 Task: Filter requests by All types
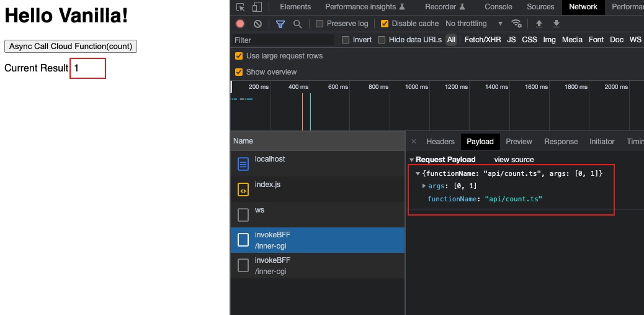pos(451,40)
